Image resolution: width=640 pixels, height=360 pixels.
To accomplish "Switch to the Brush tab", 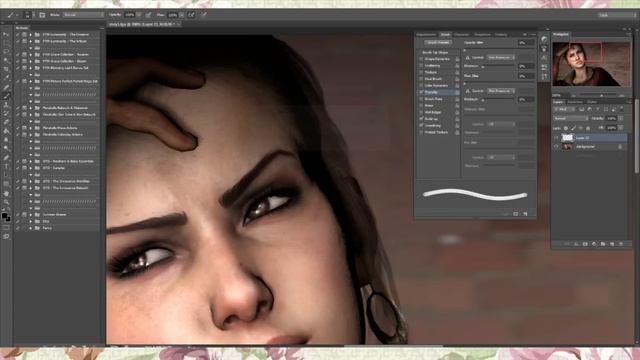I will coord(445,35).
